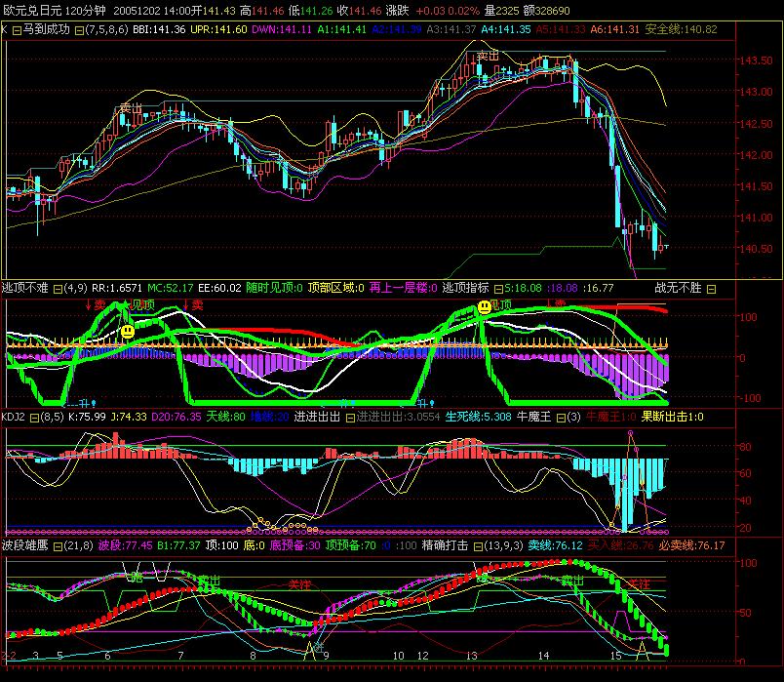Collapse the box before 马到成功 indicator name

click(x=17, y=30)
